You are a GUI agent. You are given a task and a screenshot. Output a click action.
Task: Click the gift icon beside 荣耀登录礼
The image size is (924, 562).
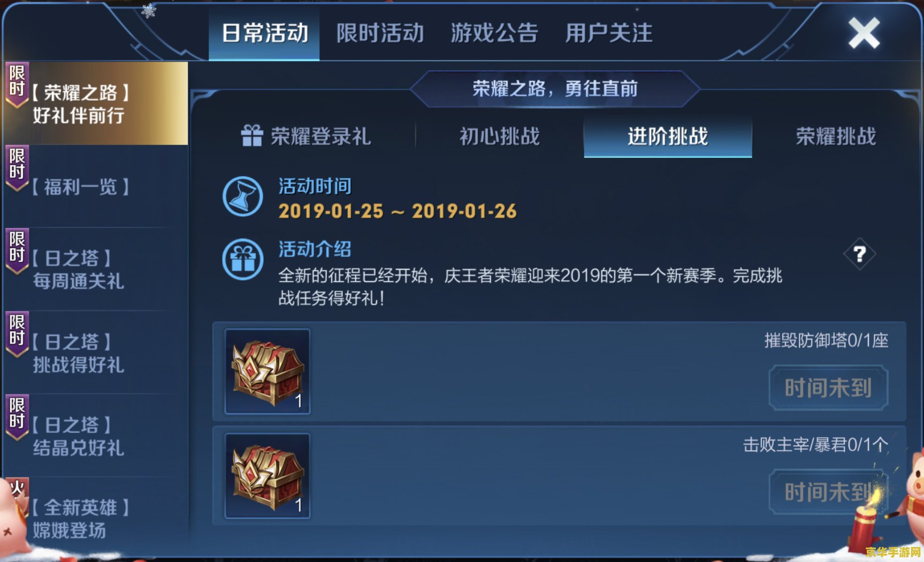tap(252, 135)
